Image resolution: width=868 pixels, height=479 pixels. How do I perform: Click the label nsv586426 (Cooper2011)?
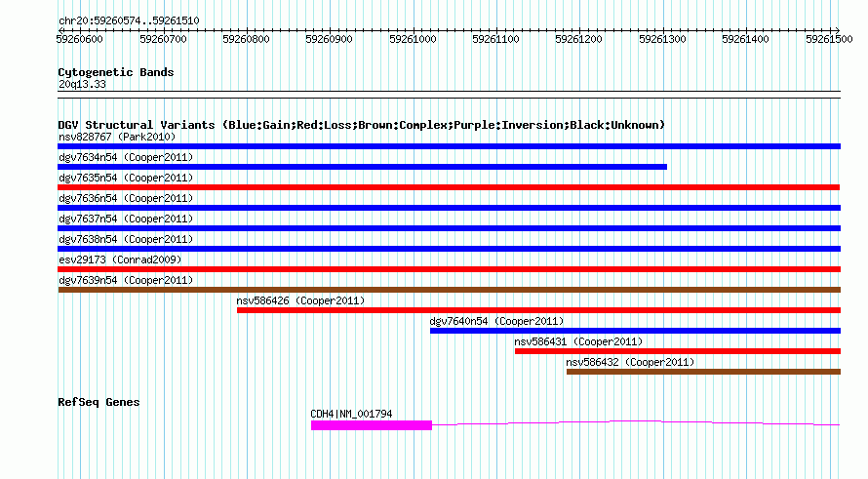tap(300, 300)
